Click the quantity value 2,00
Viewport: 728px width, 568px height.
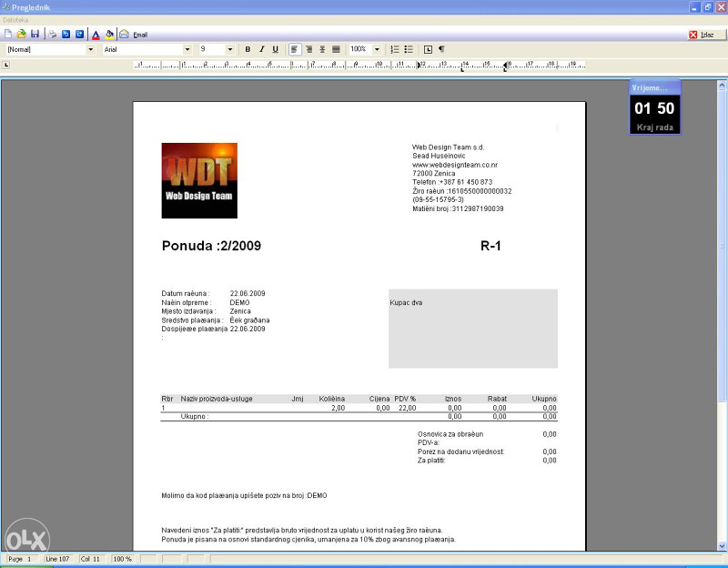coord(338,408)
